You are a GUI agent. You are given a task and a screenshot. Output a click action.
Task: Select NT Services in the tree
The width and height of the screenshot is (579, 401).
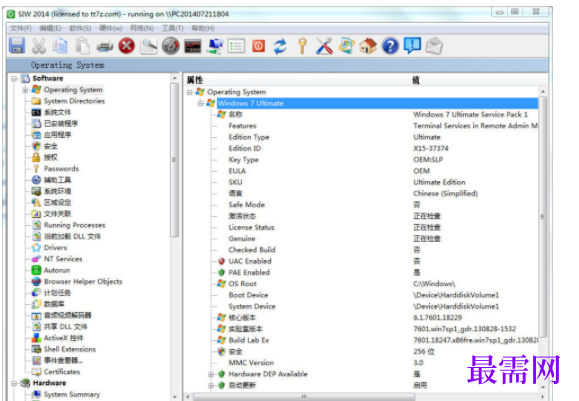coord(63,259)
